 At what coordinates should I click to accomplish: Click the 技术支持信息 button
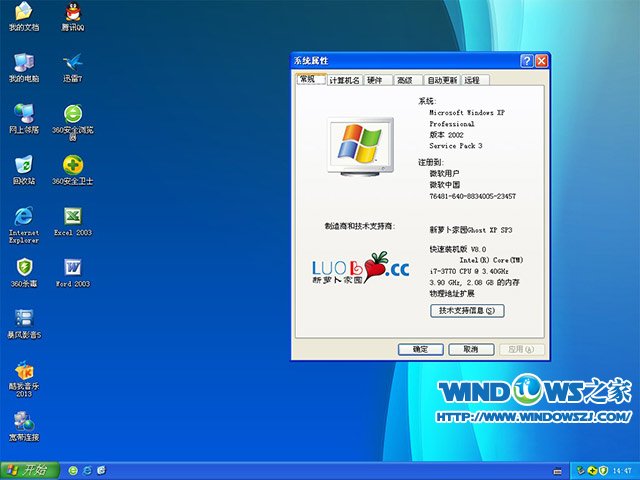pyautogui.click(x=466, y=311)
